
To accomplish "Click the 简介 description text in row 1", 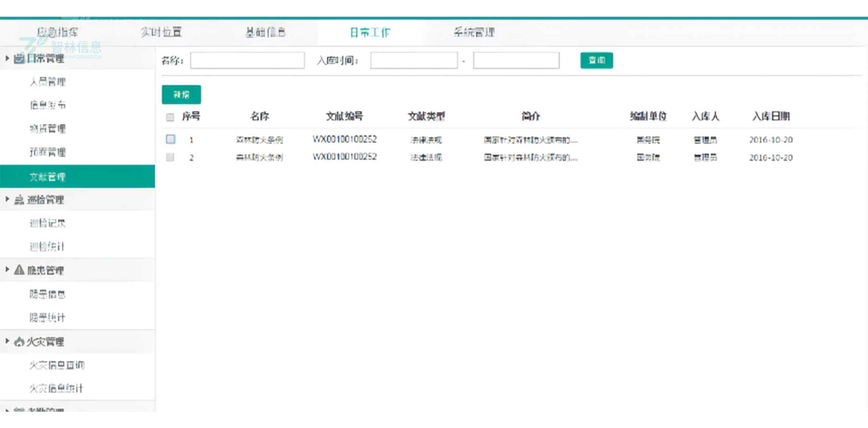I will 531,140.
